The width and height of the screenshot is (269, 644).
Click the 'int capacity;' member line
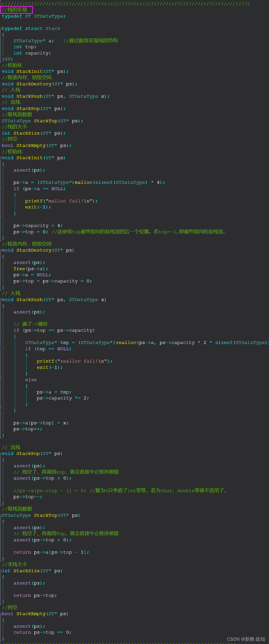pos(32,53)
